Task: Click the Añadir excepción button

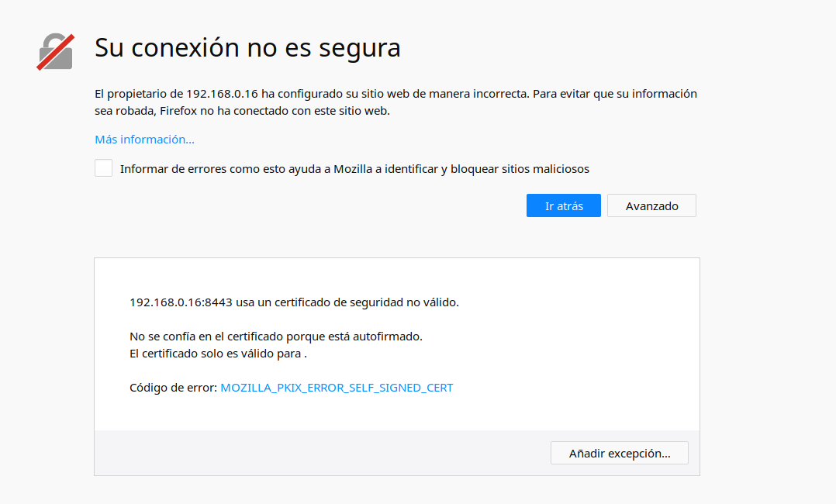Action: (620, 453)
